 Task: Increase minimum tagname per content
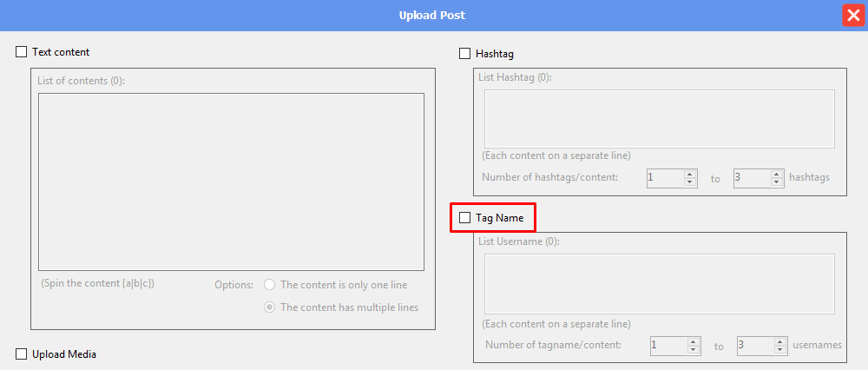click(694, 341)
